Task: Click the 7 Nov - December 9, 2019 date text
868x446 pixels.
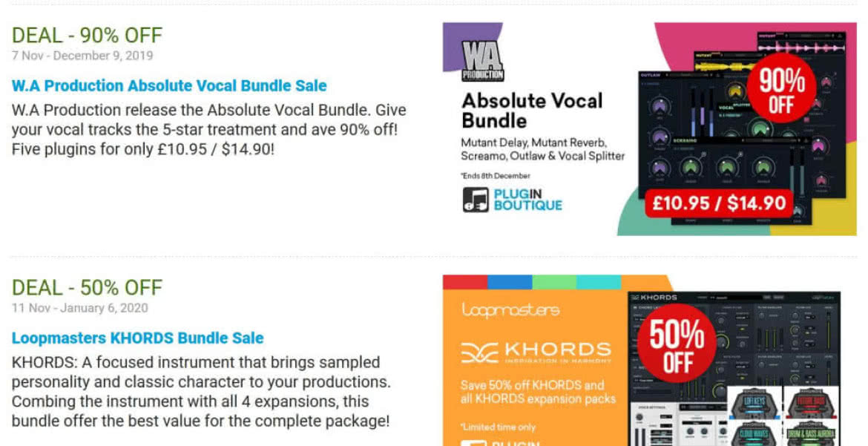Action: pyautogui.click(x=82, y=56)
